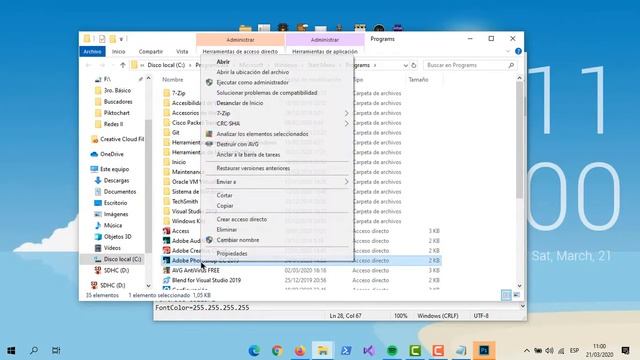Click the Properties quick access toolbar icon
The width and height of the screenshot is (640, 360).
pyautogui.click(x=102, y=39)
